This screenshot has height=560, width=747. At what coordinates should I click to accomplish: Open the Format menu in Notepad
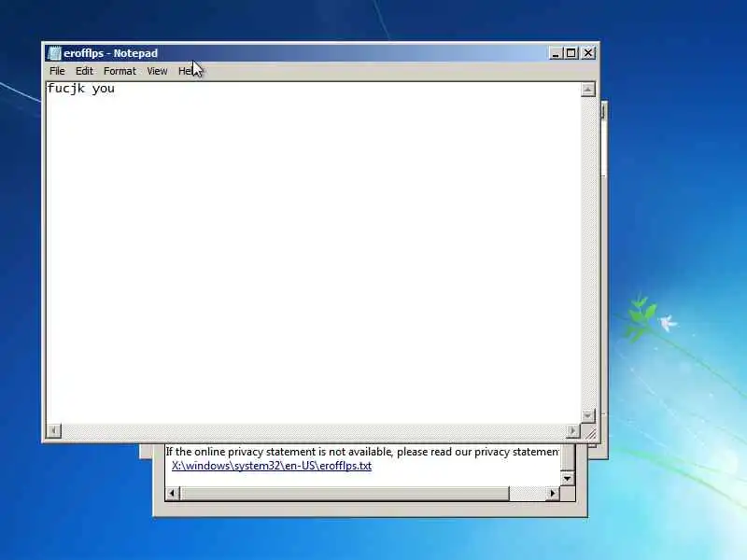tap(120, 71)
